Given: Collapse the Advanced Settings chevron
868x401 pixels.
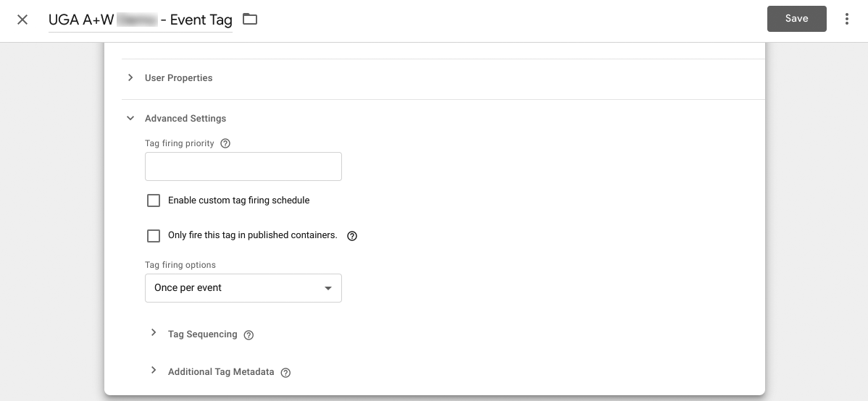Looking at the screenshot, I should (130, 118).
